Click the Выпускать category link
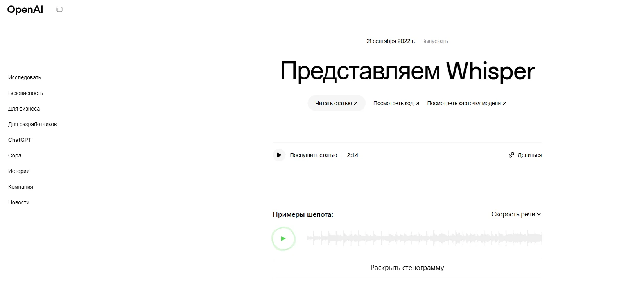 [434, 41]
